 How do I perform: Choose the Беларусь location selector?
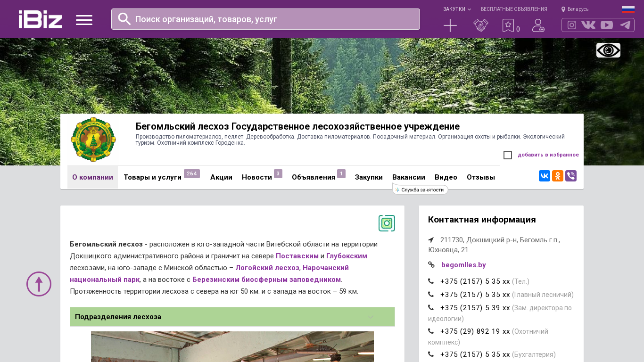(575, 9)
